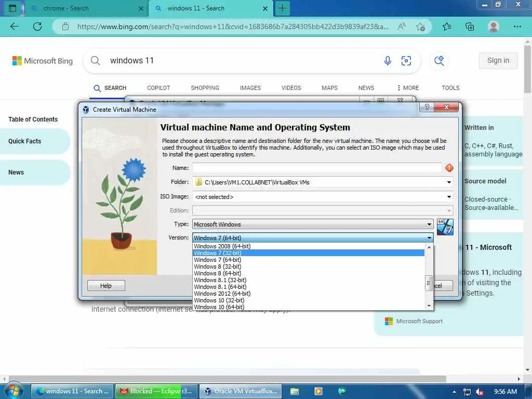Open the MORE search menu
The width and height of the screenshot is (532, 399).
(x=408, y=88)
